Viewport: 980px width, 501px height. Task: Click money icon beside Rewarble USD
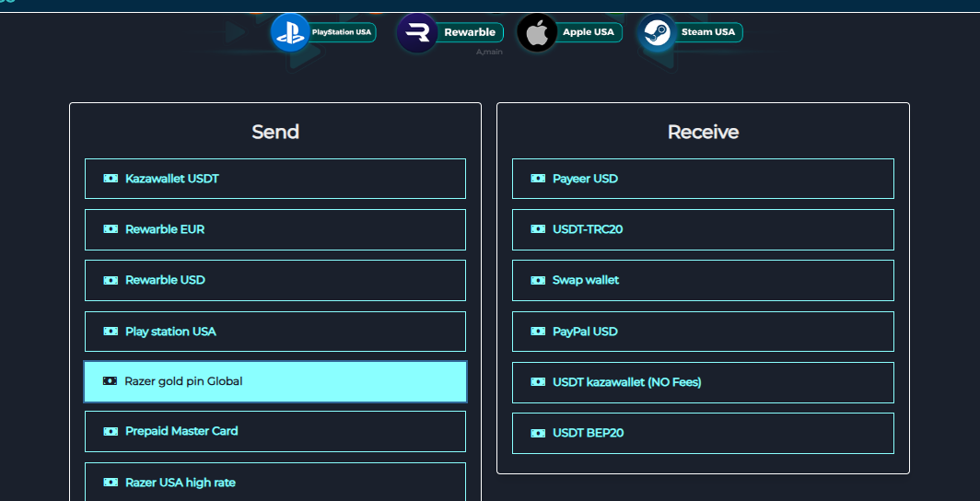click(x=111, y=280)
